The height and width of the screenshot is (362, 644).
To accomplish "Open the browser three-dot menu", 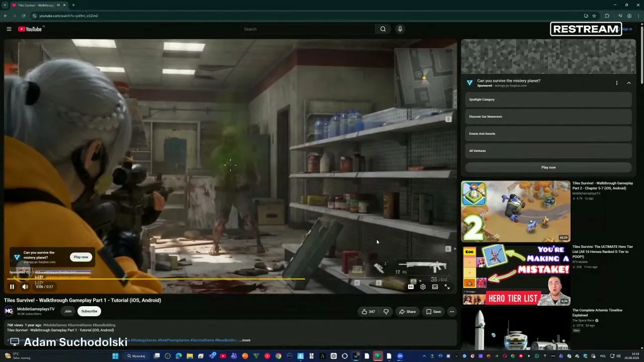I will tap(638, 16).
